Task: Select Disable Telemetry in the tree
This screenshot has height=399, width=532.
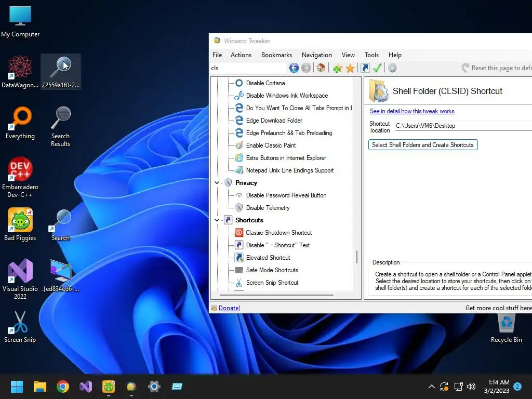Action: 268,208
